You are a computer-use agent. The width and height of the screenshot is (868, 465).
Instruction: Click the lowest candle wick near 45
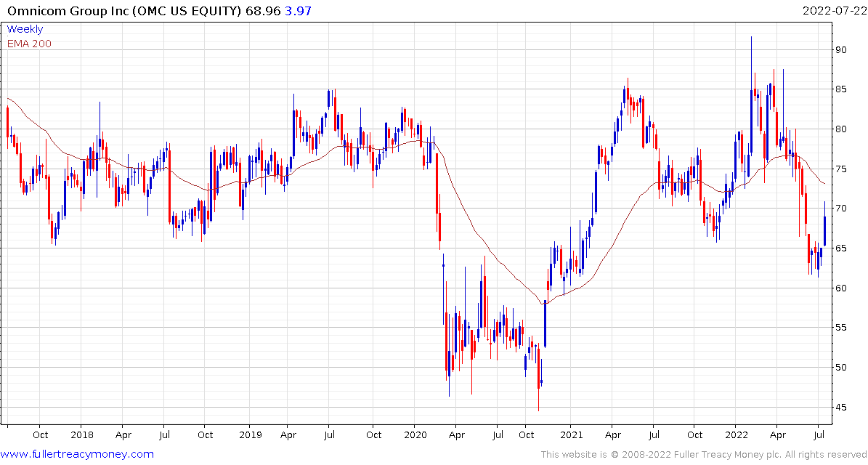pos(538,376)
